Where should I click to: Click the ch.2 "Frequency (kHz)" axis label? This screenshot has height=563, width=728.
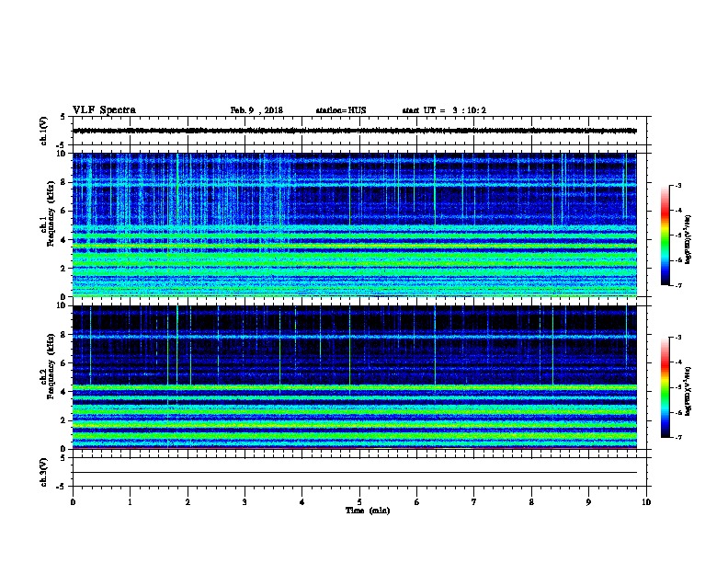(x=51, y=366)
